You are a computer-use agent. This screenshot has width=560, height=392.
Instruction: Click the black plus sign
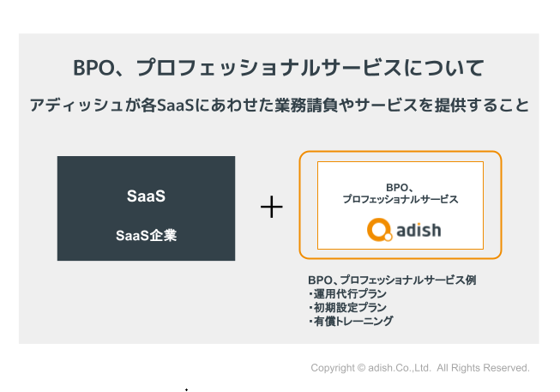pyautogui.click(x=272, y=207)
